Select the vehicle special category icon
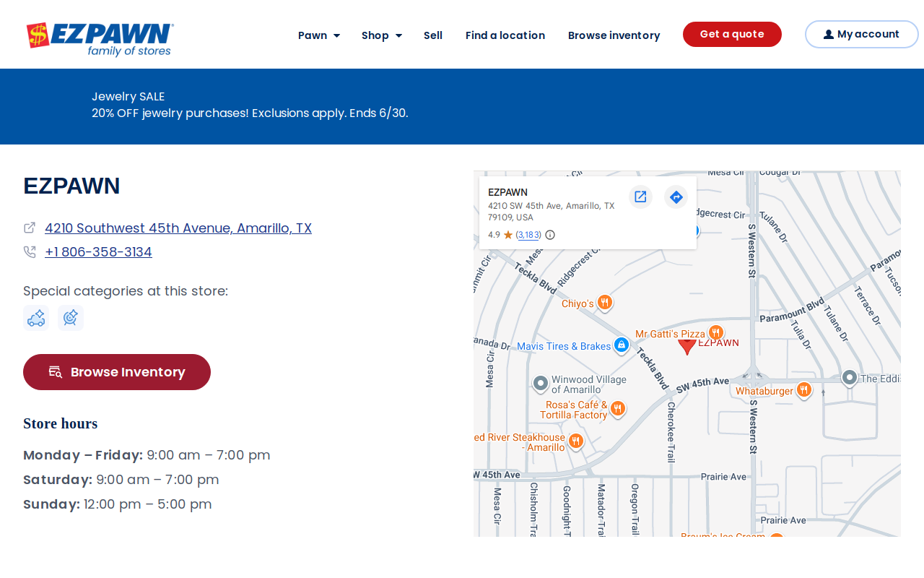The width and height of the screenshot is (924, 578). tap(36, 318)
